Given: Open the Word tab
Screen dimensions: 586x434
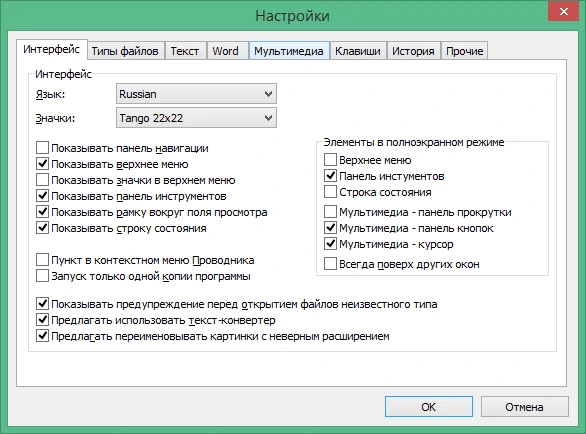Looking at the screenshot, I should (225, 51).
